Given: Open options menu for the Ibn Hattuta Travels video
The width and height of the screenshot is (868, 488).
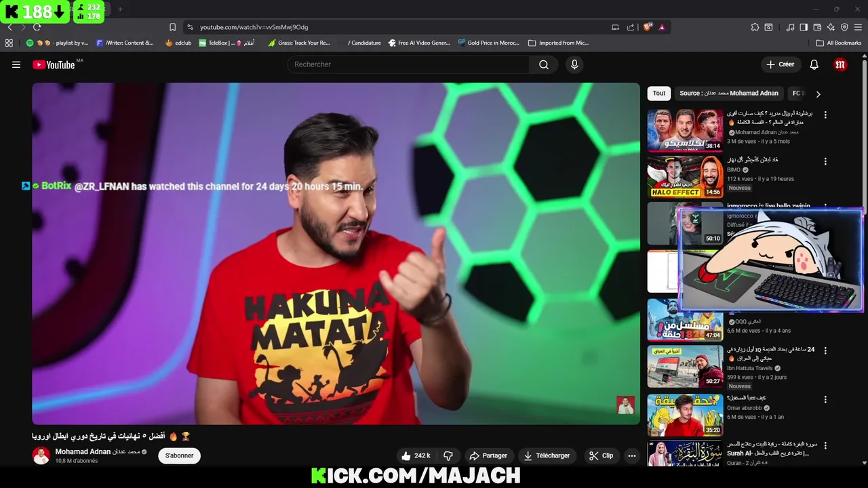Looking at the screenshot, I should click(x=825, y=351).
